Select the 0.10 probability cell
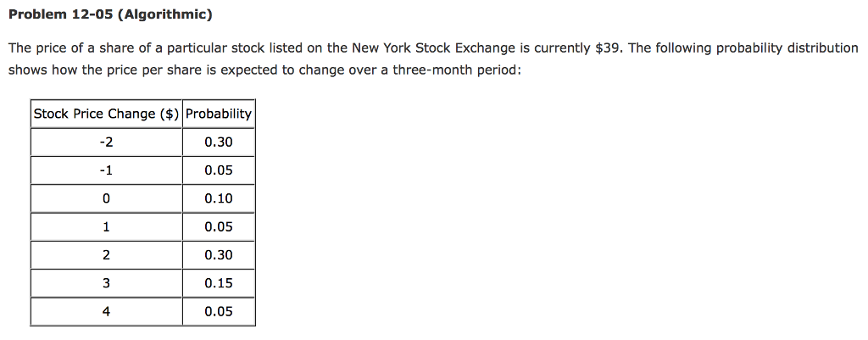The width and height of the screenshot is (868, 340). [219, 198]
